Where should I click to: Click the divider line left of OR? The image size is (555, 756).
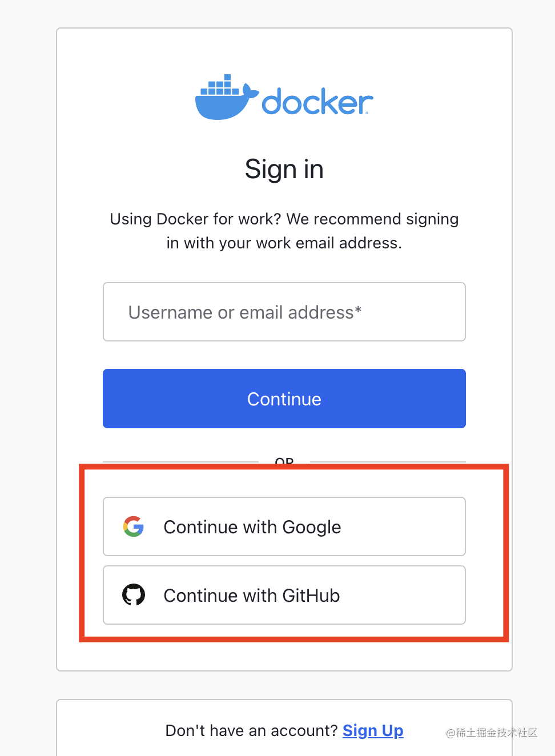(180, 462)
